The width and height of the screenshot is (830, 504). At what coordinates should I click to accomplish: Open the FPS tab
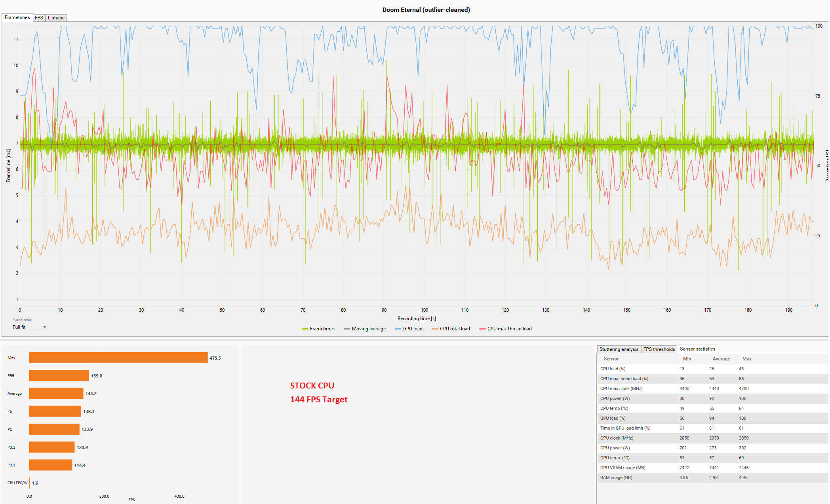(39, 18)
